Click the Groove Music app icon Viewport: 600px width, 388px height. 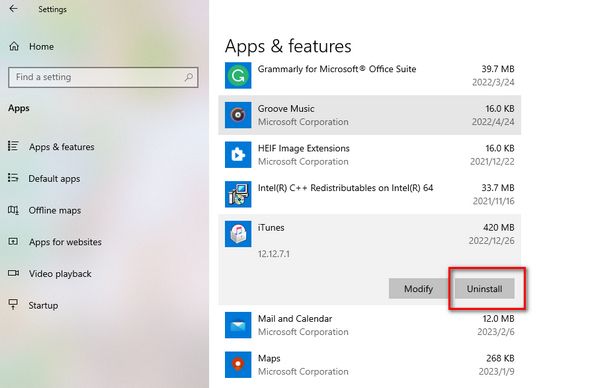point(238,115)
